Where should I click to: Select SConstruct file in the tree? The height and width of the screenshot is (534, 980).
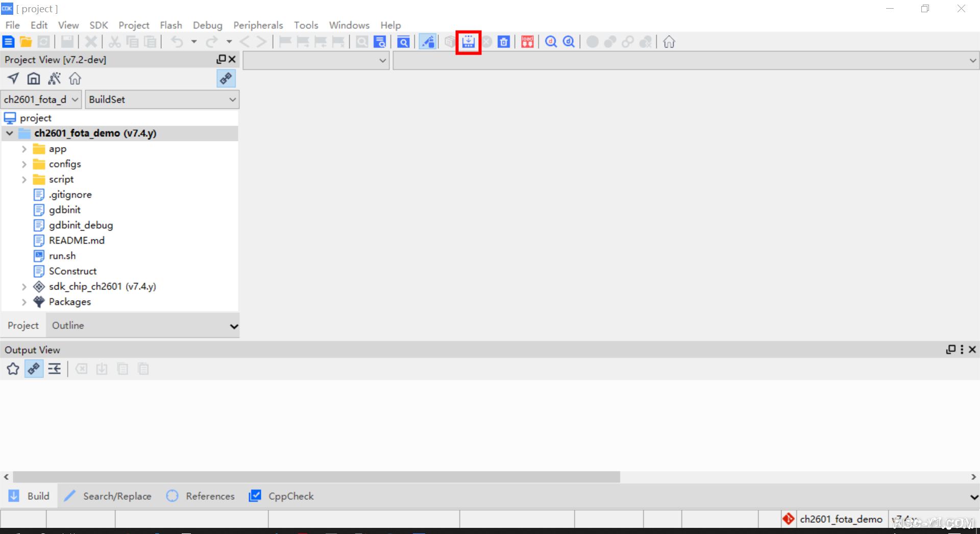point(72,271)
